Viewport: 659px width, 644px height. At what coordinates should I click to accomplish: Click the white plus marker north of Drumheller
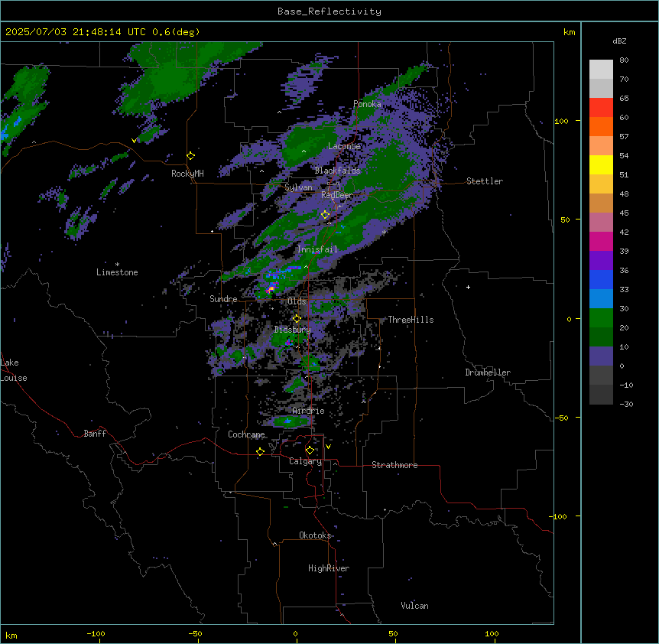point(468,287)
